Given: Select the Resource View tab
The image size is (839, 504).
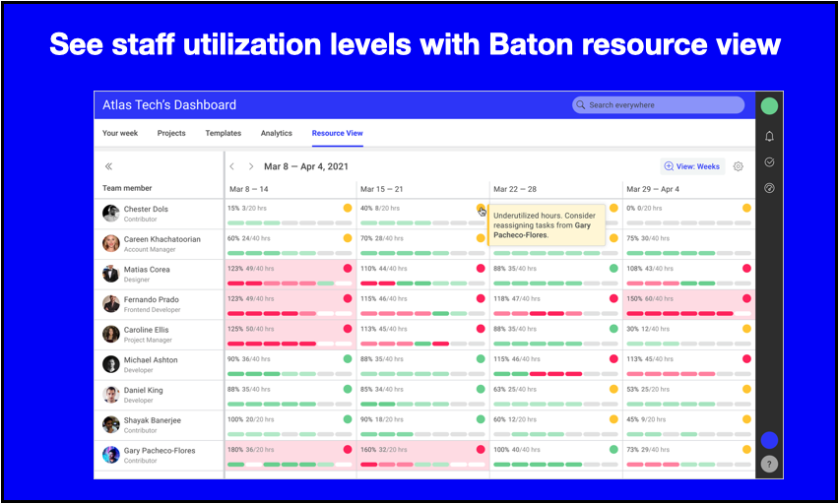Looking at the screenshot, I should pyautogui.click(x=337, y=133).
